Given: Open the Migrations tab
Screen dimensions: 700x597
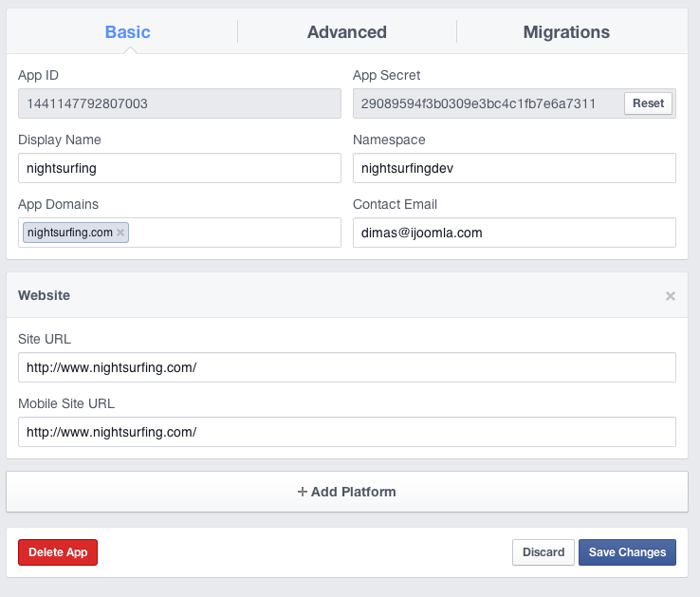Looking at the screenshot, I should [x=566, y=32].
